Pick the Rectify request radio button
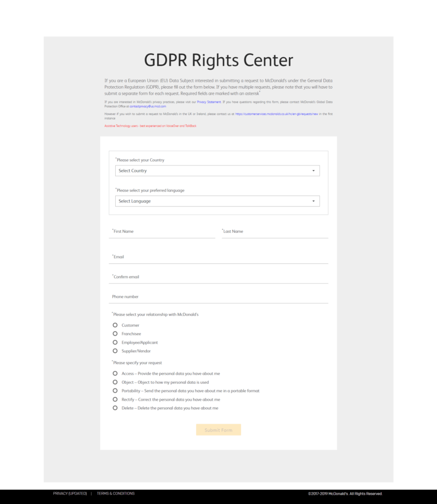The image size is (437, 504). point(115,399)
